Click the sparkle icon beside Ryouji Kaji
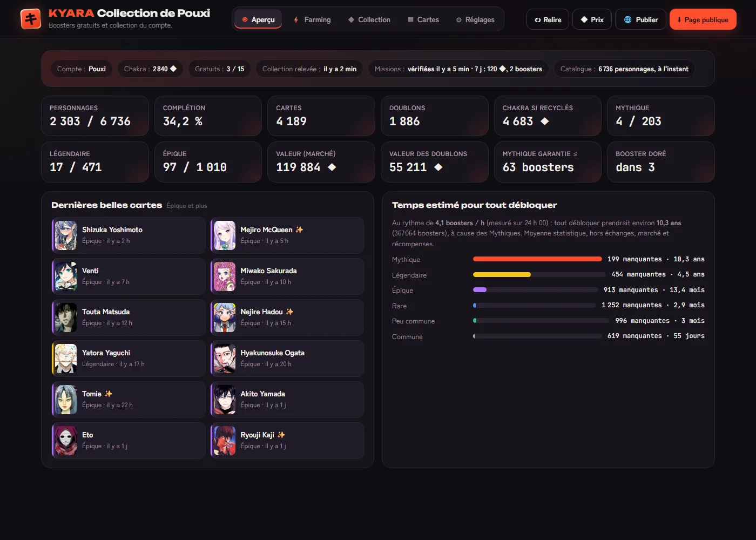Screen dimensions: 756x540 281,435
